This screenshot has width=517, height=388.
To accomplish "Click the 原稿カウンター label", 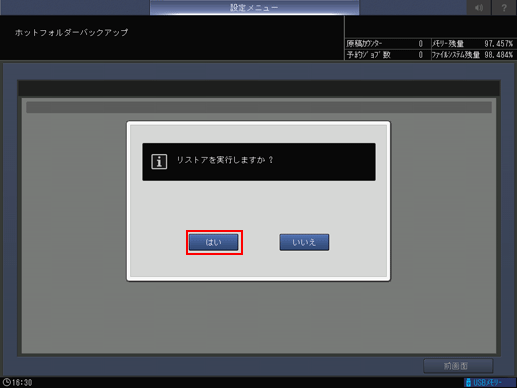I will 364,44.
